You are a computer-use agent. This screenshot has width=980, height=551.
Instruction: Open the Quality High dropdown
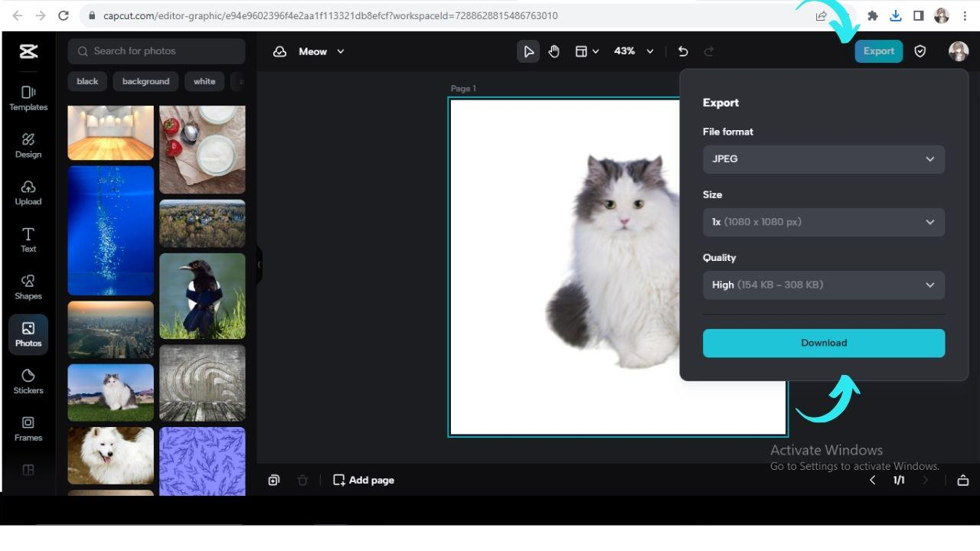824,285
